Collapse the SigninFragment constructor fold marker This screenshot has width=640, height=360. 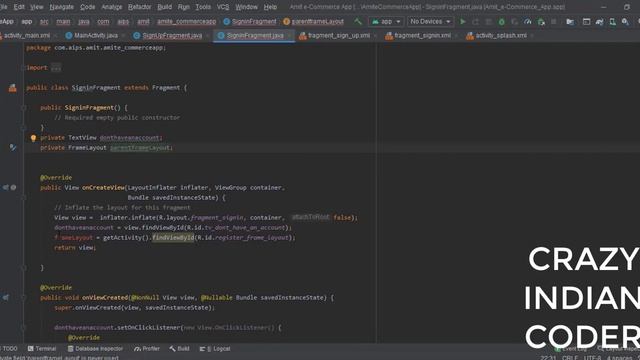[x=23, y=108]
